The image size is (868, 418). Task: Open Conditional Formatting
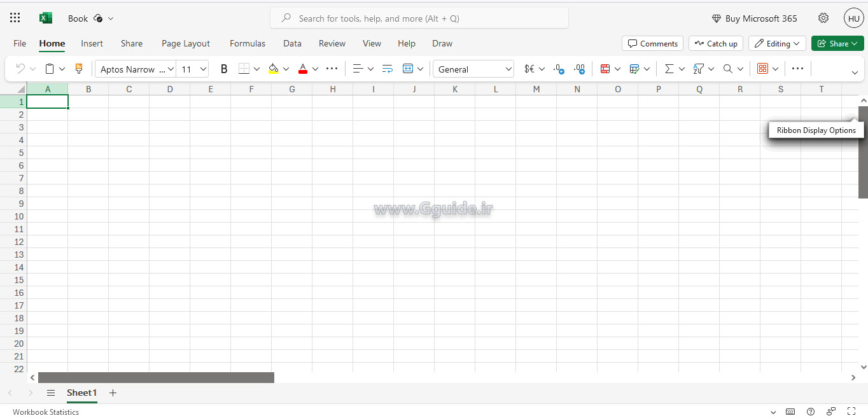coord(606,68)
